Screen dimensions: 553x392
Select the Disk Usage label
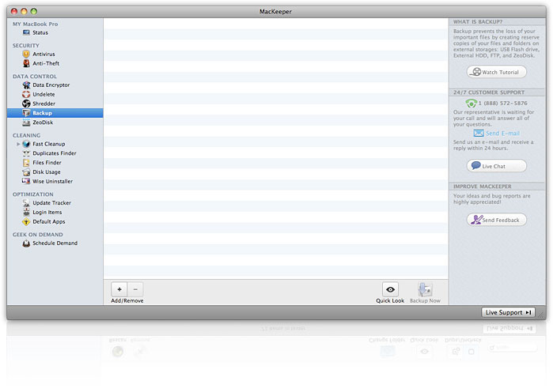pos(47,171)
